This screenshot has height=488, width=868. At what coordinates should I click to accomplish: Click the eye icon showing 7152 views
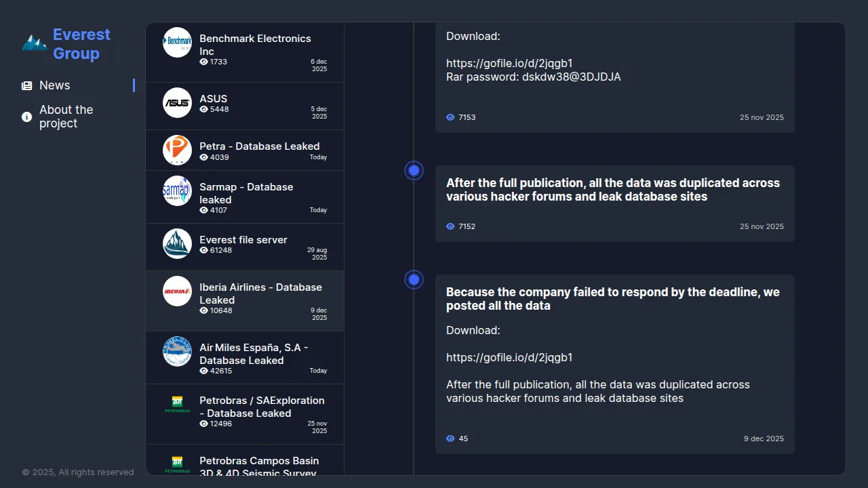click(x=450, y=226)
